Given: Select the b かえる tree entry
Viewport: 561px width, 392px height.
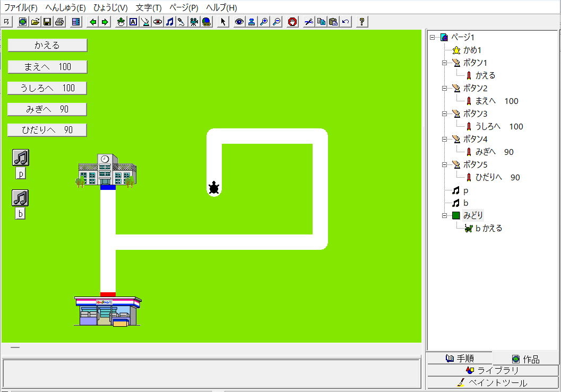Looking at the screenshot, I should tap(489, 228).
